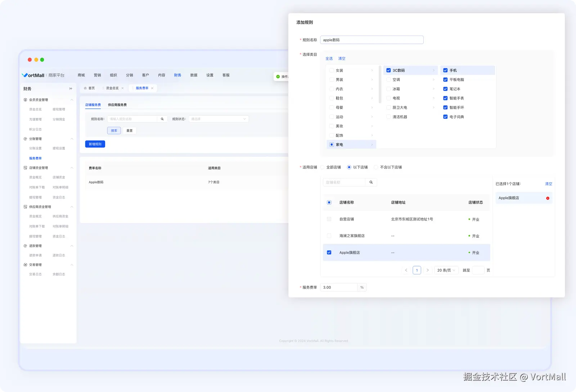Screen dimensions: 576x392
Task: Select the 以下店铺 radio option
Action: click(x=349, y=167)
